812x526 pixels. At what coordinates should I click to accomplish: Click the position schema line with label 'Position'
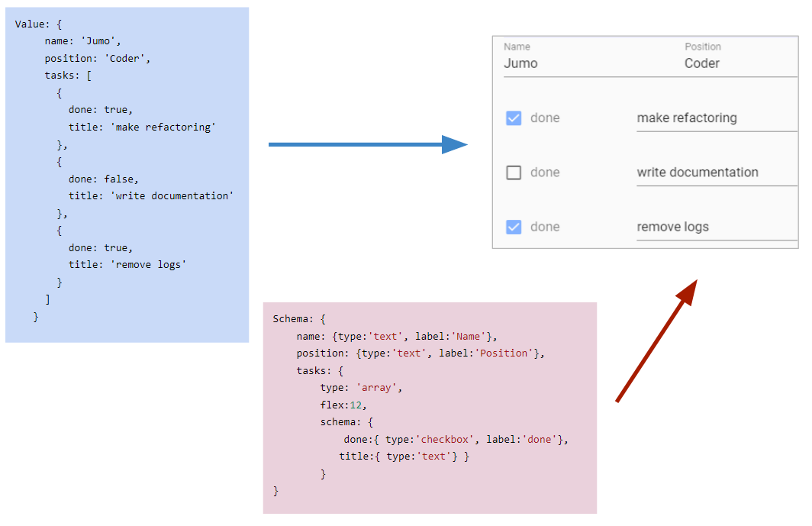[x=420, y=353]
